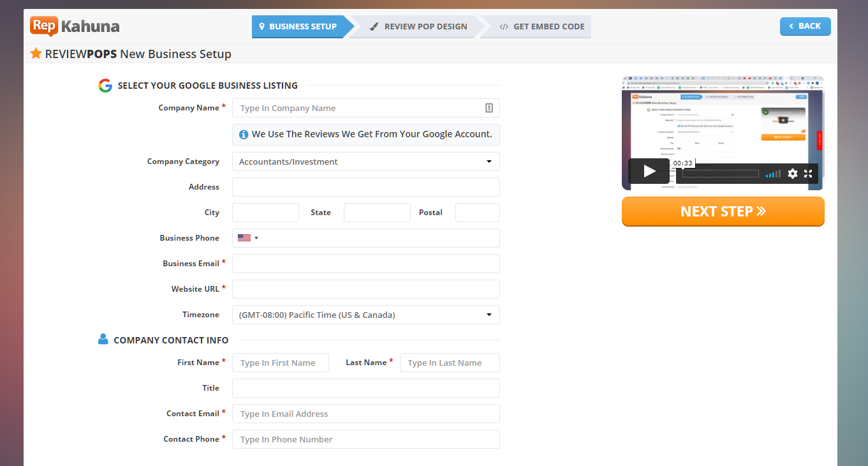The height and width of the screenshot is (466, 868).
Task: Play the tutorial video
Action: [649, 171]
